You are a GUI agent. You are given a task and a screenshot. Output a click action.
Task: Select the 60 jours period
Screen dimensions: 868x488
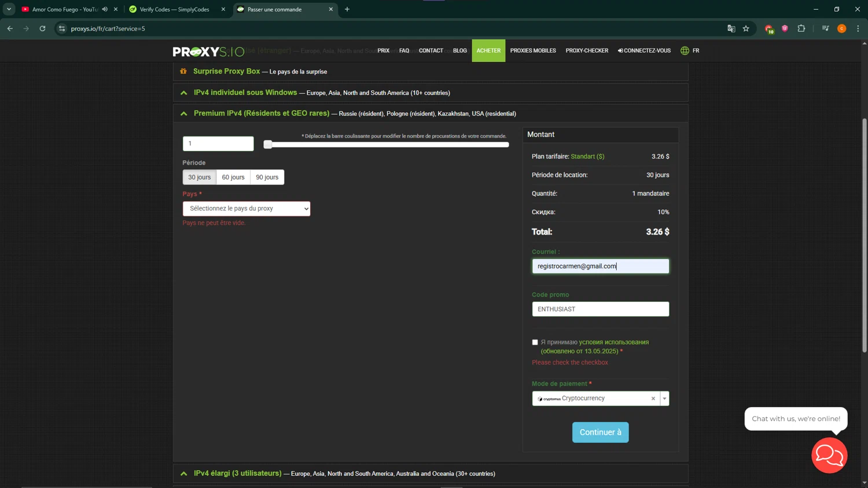pos(233,177)
